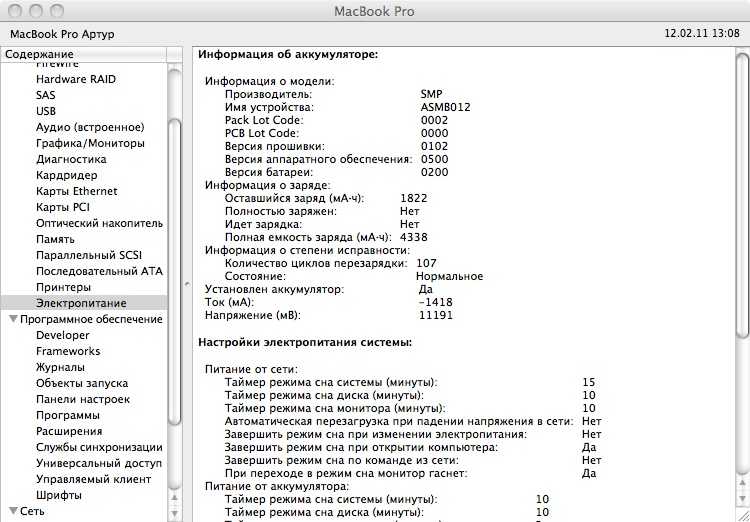Click full charge capacity value 4338
750x522 pixels.
pos(414,237)
